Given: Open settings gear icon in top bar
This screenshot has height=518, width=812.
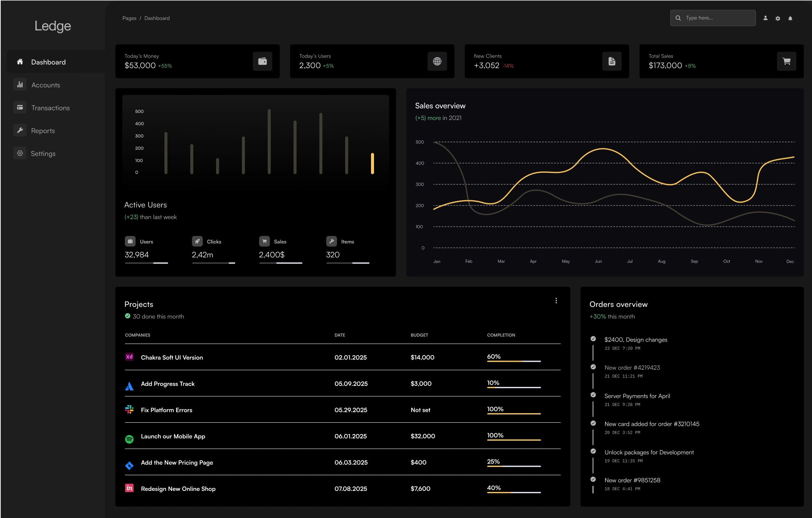Looking at the screenshot, I should tap(778, 18).
